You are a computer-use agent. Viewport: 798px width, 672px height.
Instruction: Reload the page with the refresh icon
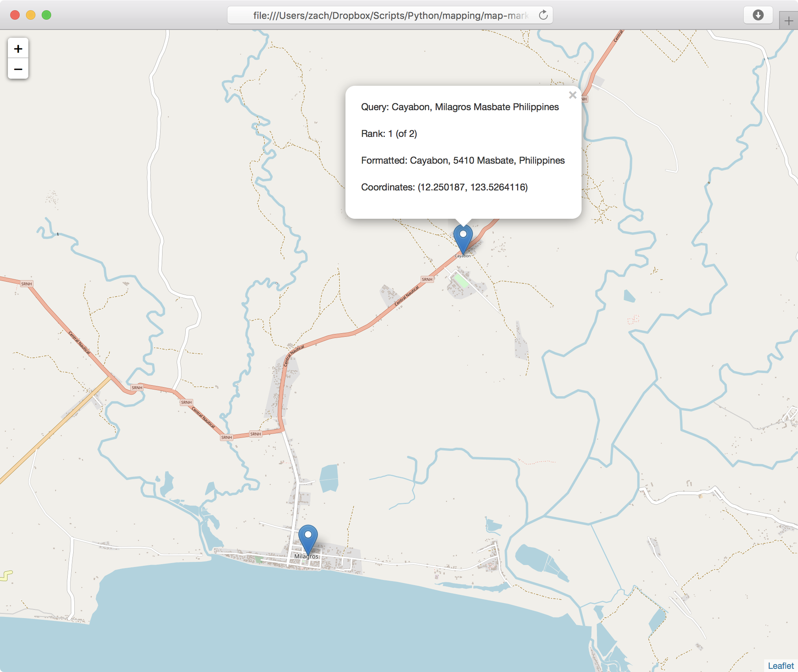[543, 15]
